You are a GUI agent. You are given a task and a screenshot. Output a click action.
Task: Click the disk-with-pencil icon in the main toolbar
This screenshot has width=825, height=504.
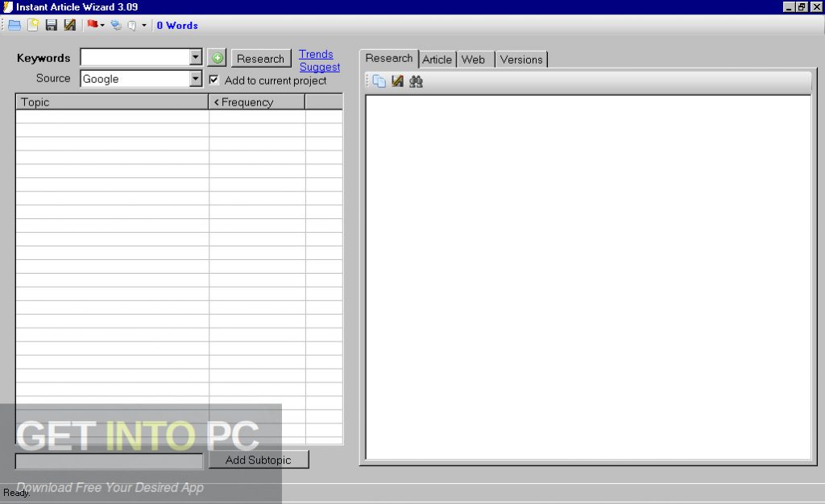[69, 25]
